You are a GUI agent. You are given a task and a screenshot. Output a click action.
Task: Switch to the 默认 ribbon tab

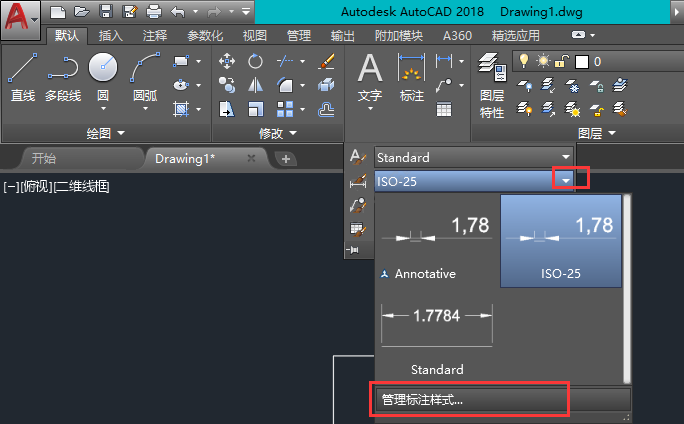click(x=67, y=35)
